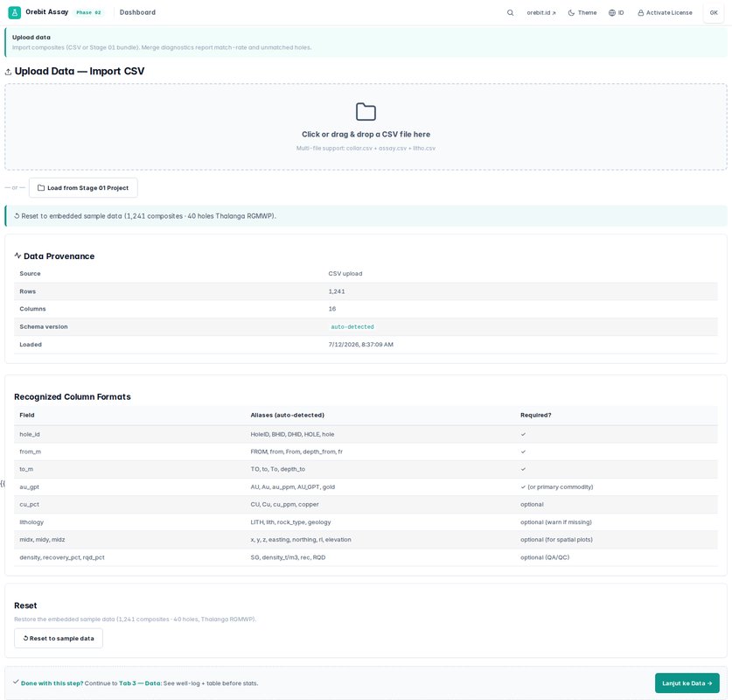
Task: Click the folder icon in drop zone
Action: [x=366, y=112]
